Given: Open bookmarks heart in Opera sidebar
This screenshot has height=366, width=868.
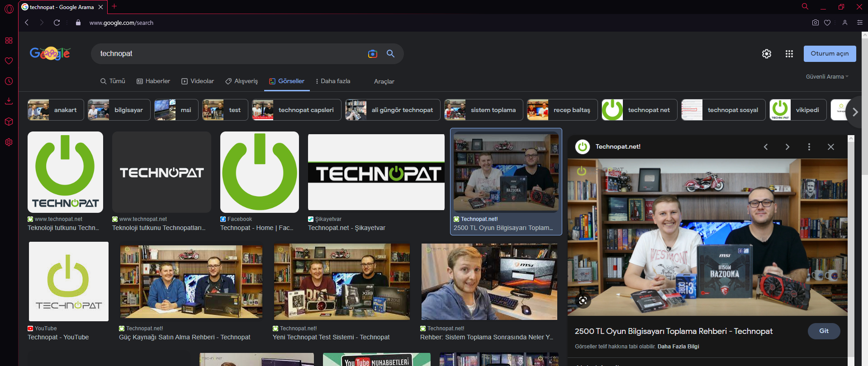Looking at the screenshot, I should coord(9,61).
